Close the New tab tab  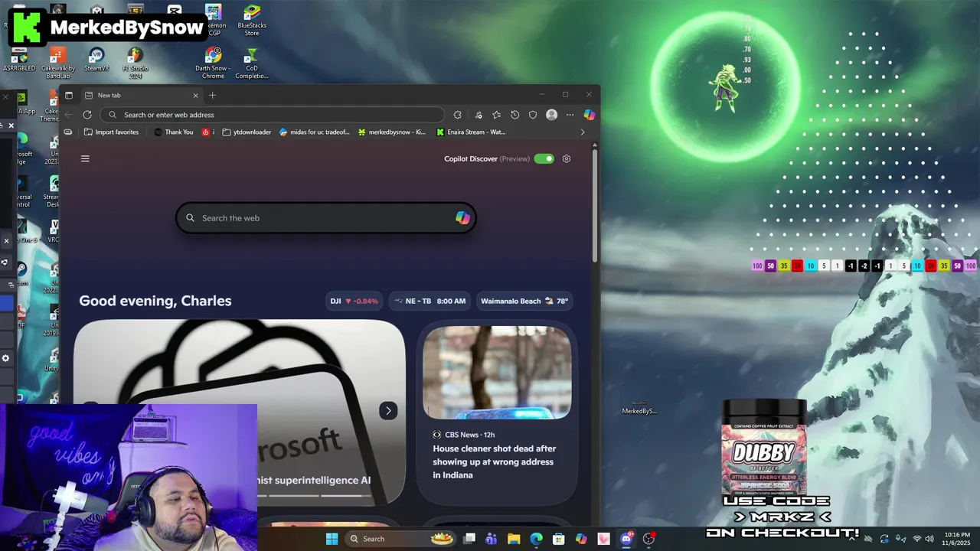(x=195, y=95)
